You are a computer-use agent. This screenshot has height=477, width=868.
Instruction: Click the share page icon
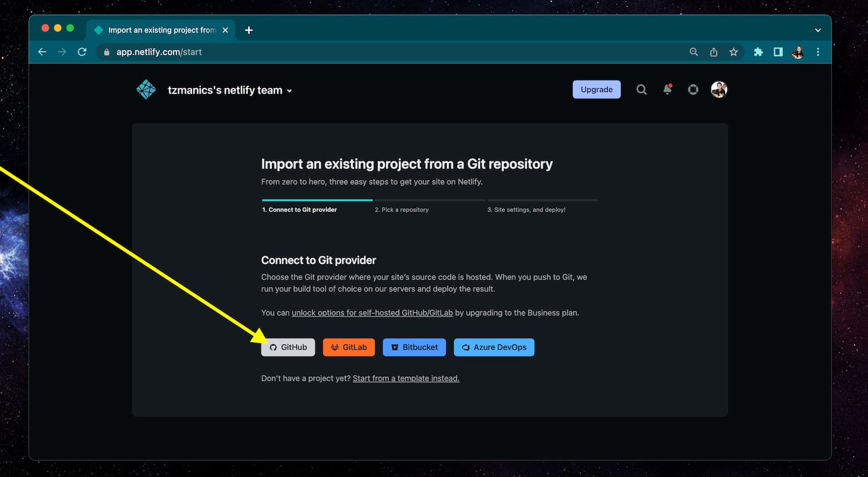(x=713, y=52)
